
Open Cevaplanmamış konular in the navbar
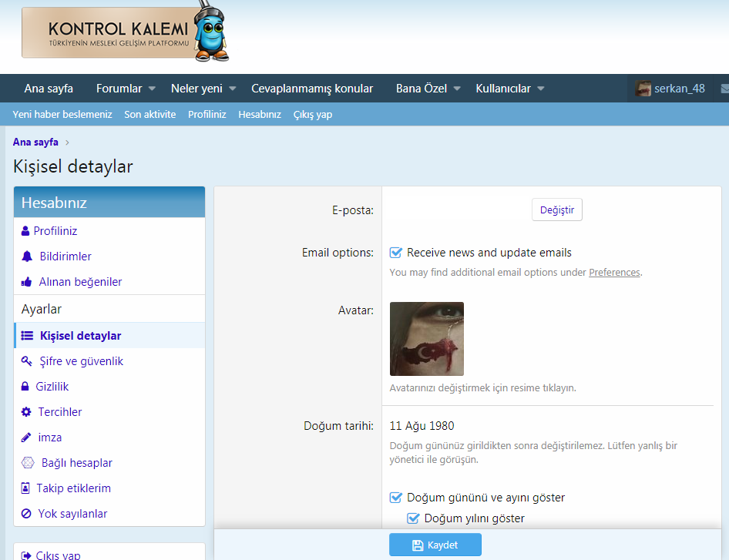[312, 89]
